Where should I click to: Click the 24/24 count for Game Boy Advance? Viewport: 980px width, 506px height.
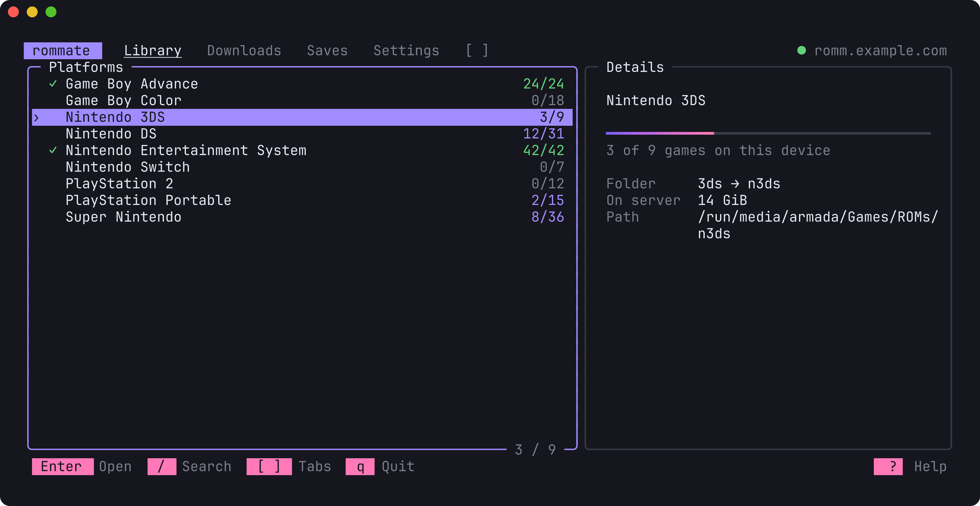543,84
